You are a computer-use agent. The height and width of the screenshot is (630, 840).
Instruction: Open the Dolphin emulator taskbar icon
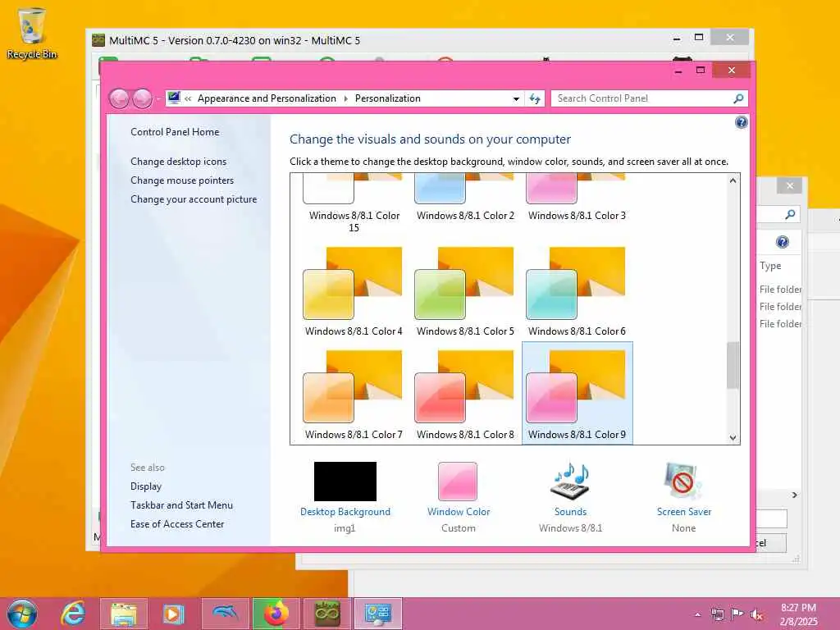225,614
